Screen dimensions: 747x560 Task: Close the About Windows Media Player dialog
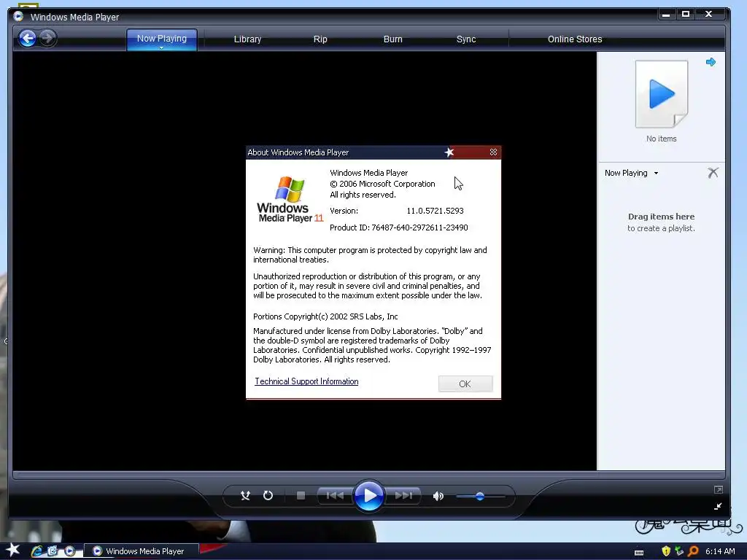[x=493, y=152]
